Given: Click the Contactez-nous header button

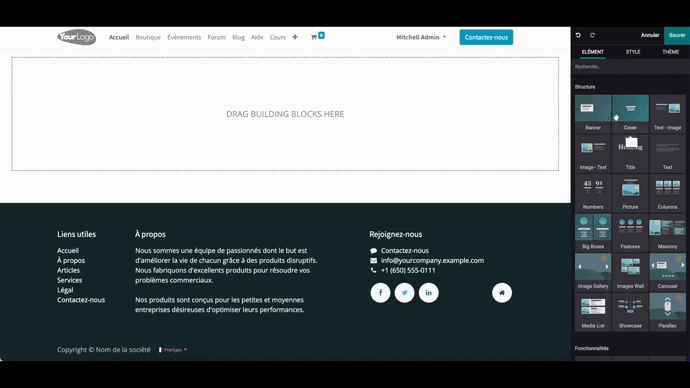Looking at the screenshot, I should pyautogui.click(x=486, y=37).
